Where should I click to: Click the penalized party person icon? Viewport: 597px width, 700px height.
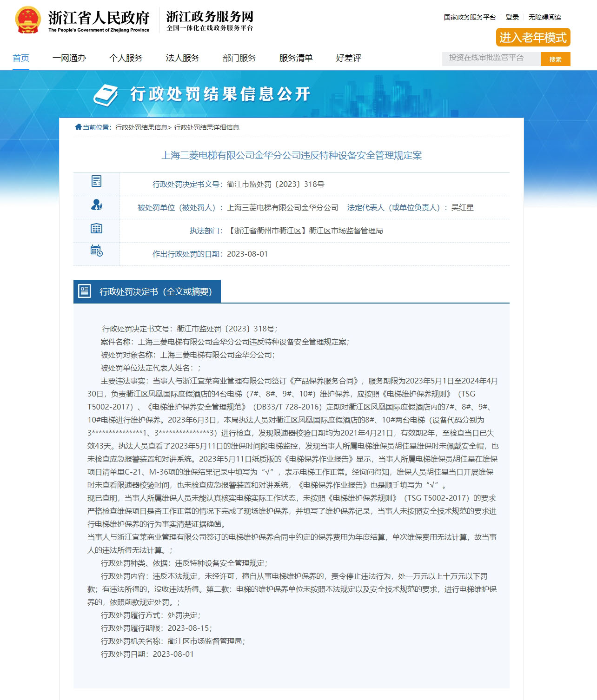(x=96, y=205)
